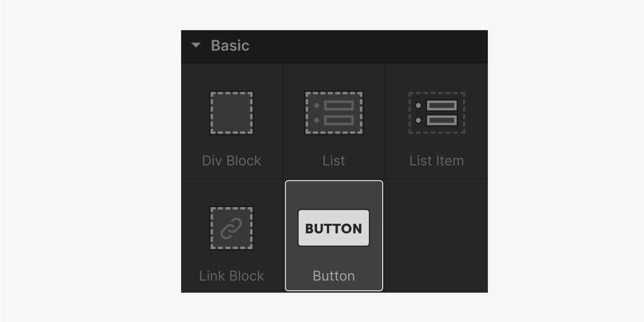This screenshot has width=644, height=322.
Task: Click the List label text
Action: click(x=334, y=160)
